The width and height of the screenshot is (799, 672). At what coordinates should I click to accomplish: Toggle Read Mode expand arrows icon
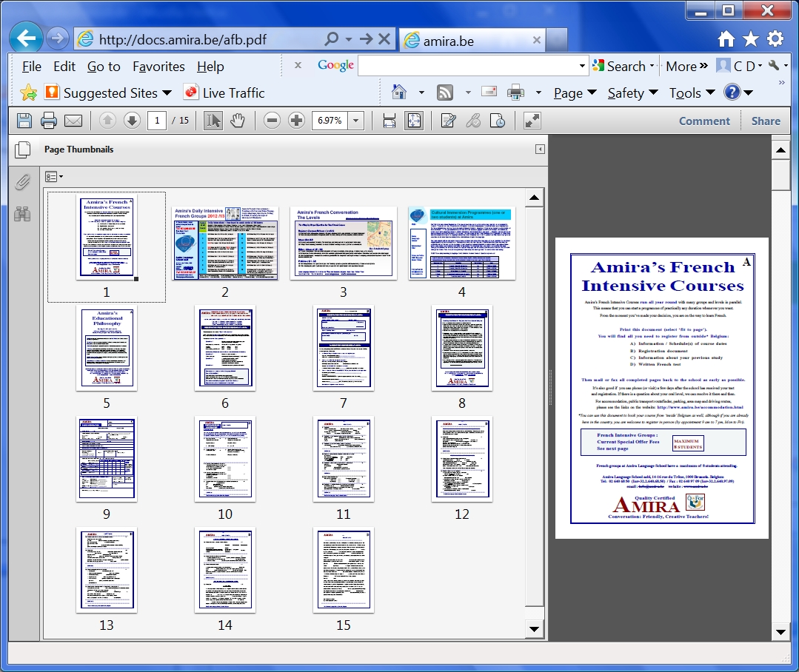532,121
